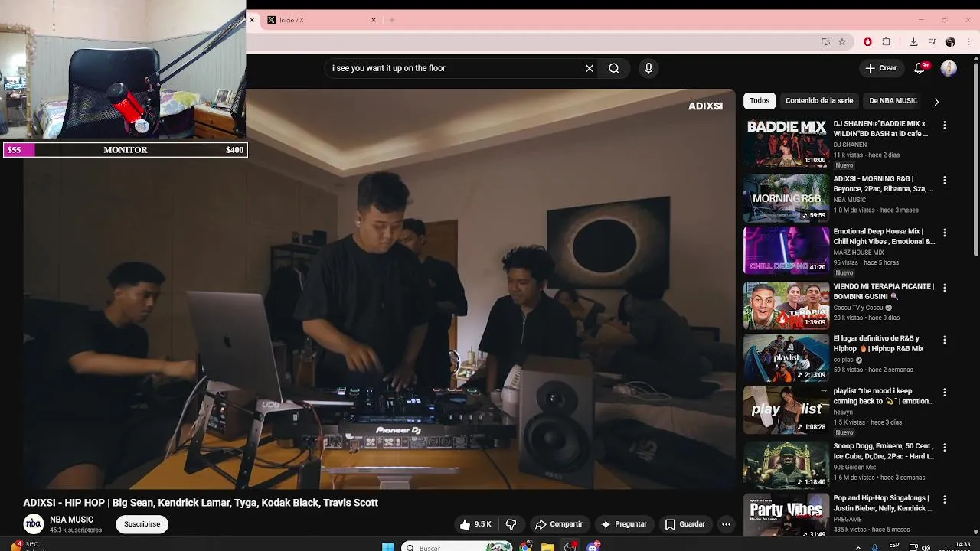The height and width of the screenshot is (551, 980).
Task: Click the Windows taskbar Buscar search box
Action: click(x=456, y=547)
